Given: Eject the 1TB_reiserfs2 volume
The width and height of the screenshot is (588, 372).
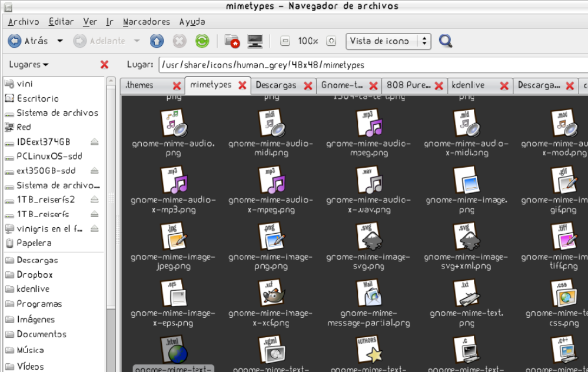Looking at the screenshot, I should pyautogui.click(x=95, y=200).
